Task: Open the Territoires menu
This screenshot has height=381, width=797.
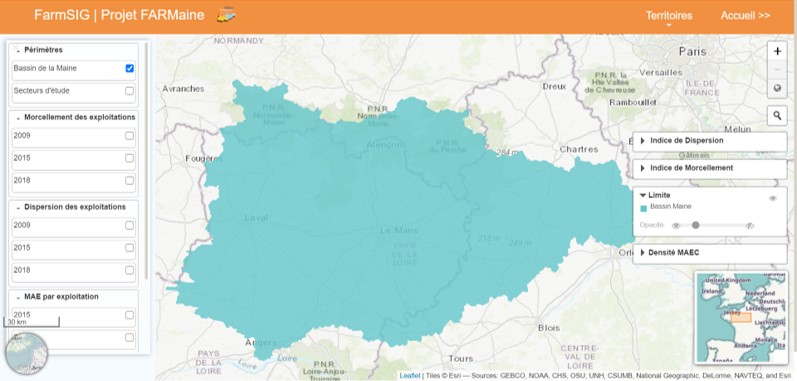Action: coord(669,16)
